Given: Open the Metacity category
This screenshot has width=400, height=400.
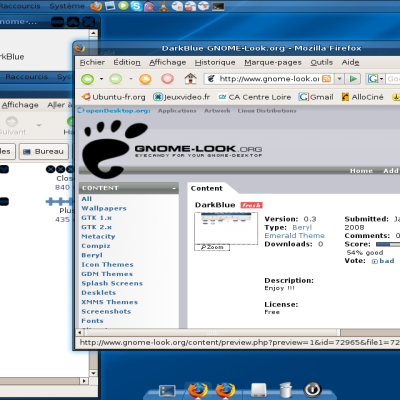Looking at the screenshot, I should pyautogui.click(x=98, y=236).
